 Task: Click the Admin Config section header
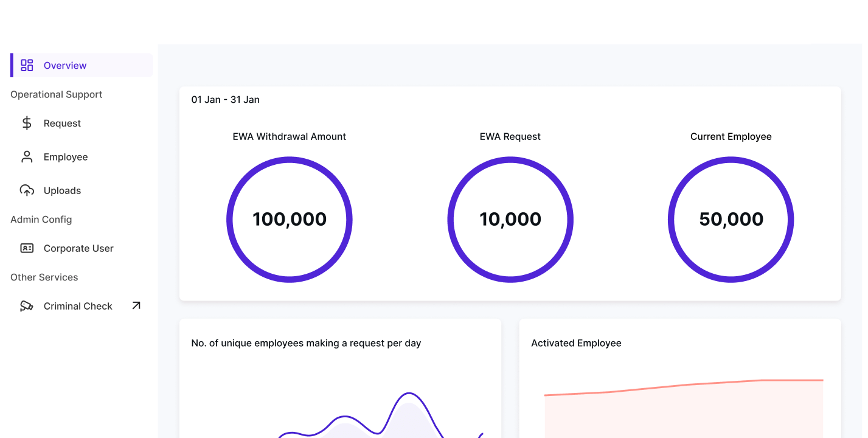coord(41,219)
